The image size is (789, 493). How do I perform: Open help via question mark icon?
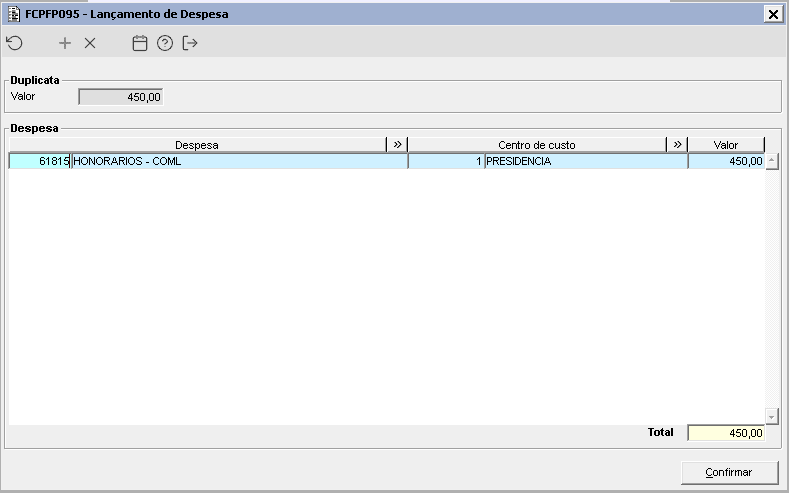pyautogui.click(x=165, y=43)
